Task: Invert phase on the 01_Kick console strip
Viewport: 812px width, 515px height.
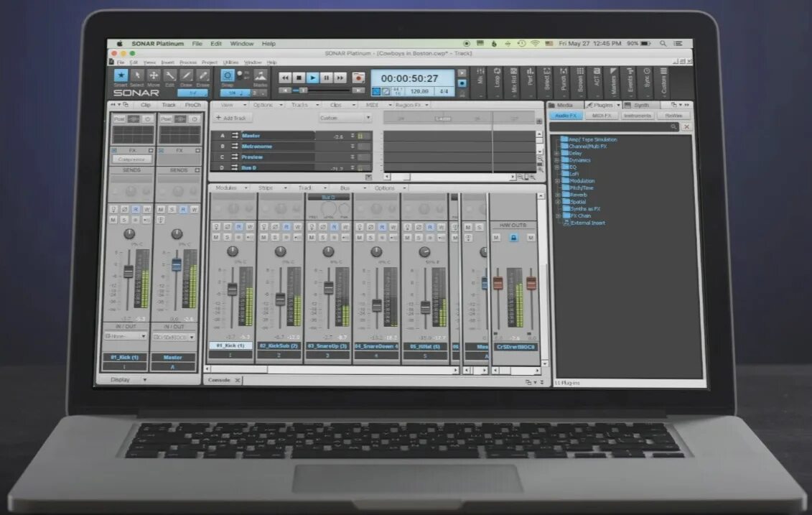Action: tap(228, 227)
